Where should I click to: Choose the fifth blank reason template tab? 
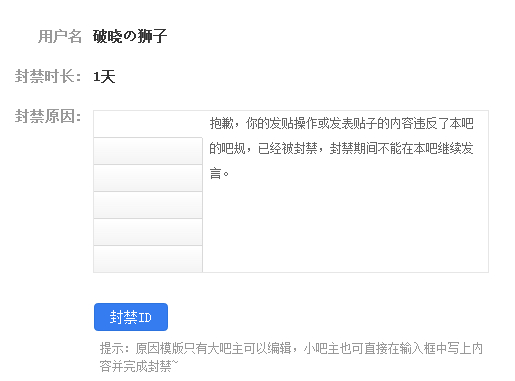coord(148,232)
